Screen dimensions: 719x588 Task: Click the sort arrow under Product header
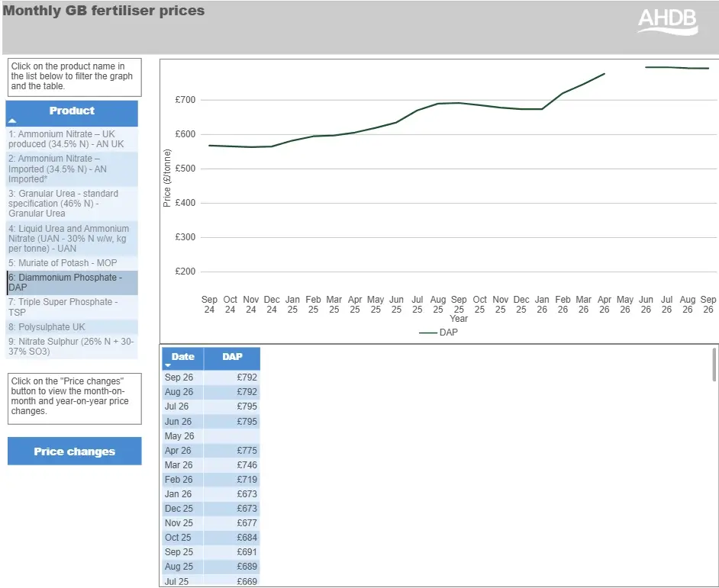12,121
